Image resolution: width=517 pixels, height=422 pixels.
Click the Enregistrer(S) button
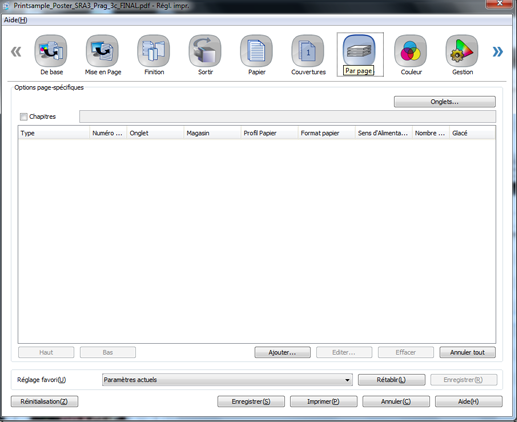(x=251, y=401)
